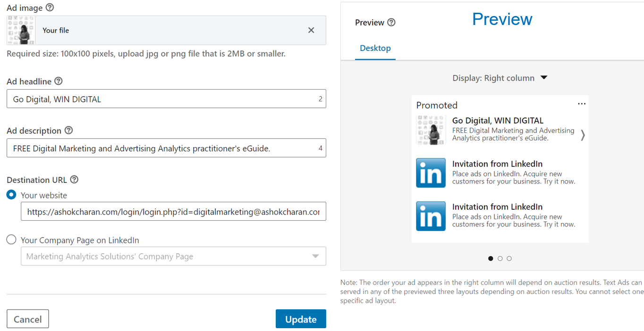644x331 pixels.
Task: Click the Cancel button
Action: [x=28, y=319]
